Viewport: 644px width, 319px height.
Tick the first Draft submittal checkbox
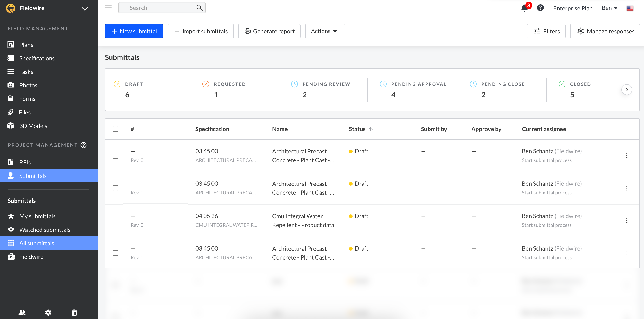click(x=116, y=156)
